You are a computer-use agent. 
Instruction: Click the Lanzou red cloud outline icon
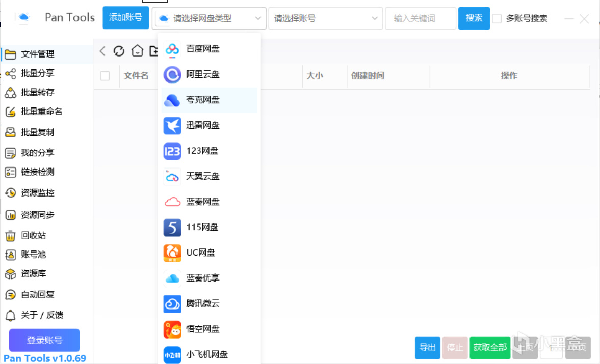[172, 202]
